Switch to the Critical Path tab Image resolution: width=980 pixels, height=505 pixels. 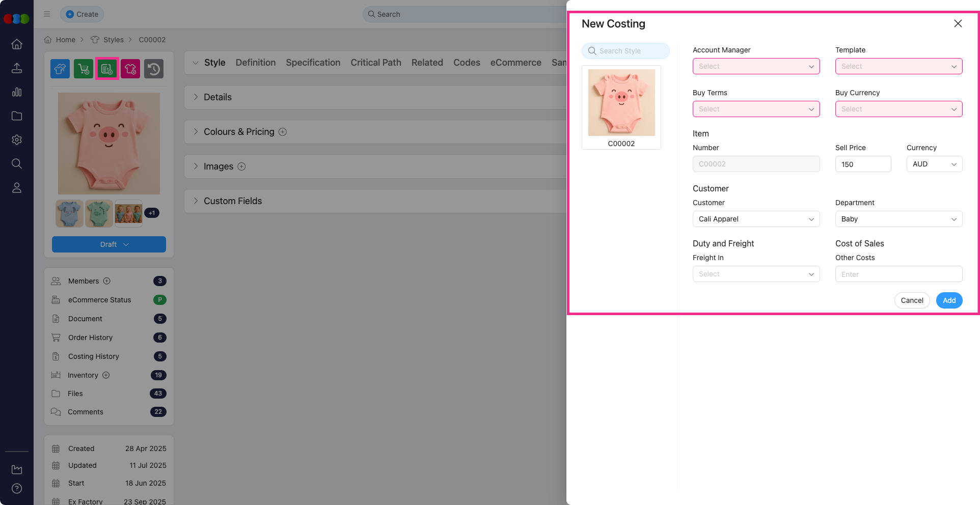(x=375, y=63)
